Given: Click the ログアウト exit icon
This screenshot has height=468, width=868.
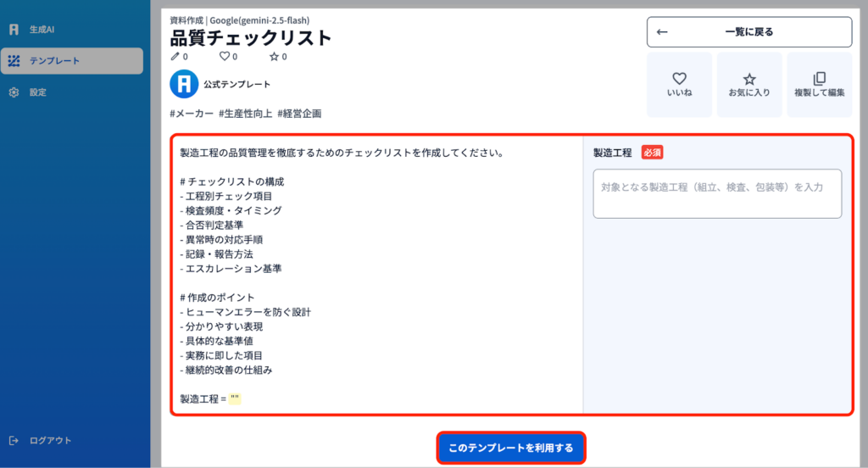Looking at the screenshot, I should [14, 441].
